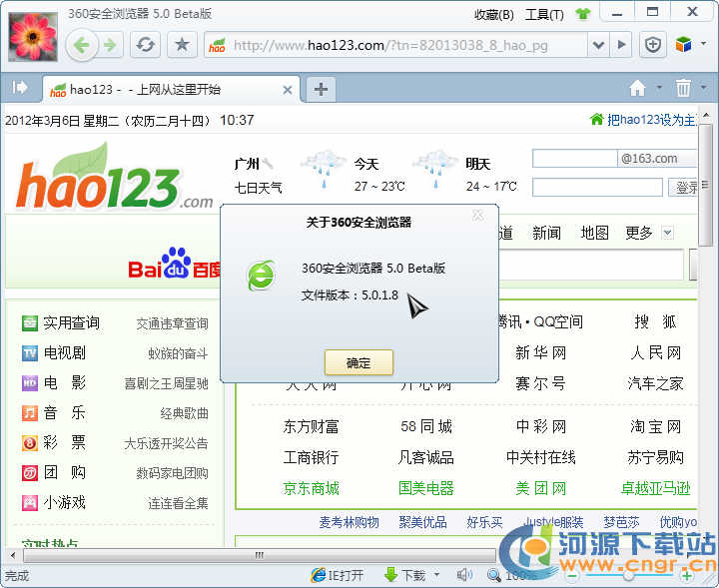Toggle the sidebar panel icon left of tabs
The width and height of the screenshot is (719, 588).
pyautogui.click(x=20, y=87)
